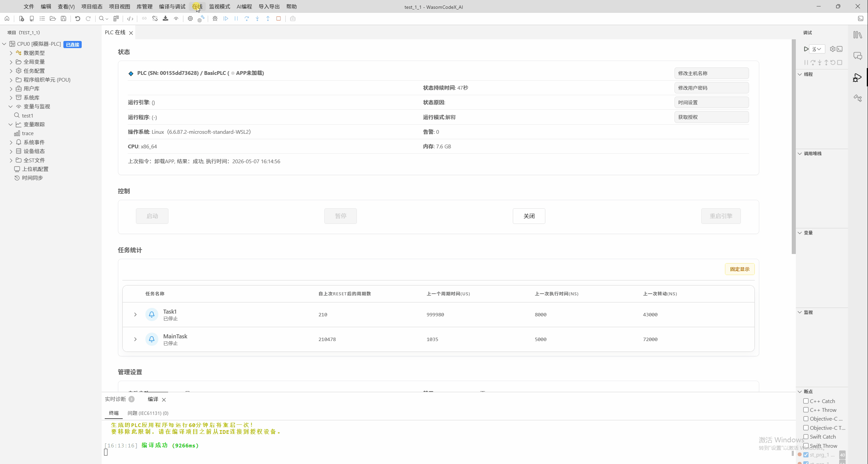868x464 pixels.
Task: Click the open folder toolbar icon
Action: click(53, 19)
